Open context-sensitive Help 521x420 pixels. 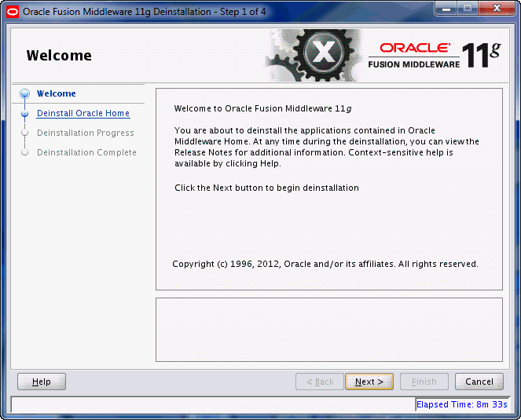[x=42, y=382]
